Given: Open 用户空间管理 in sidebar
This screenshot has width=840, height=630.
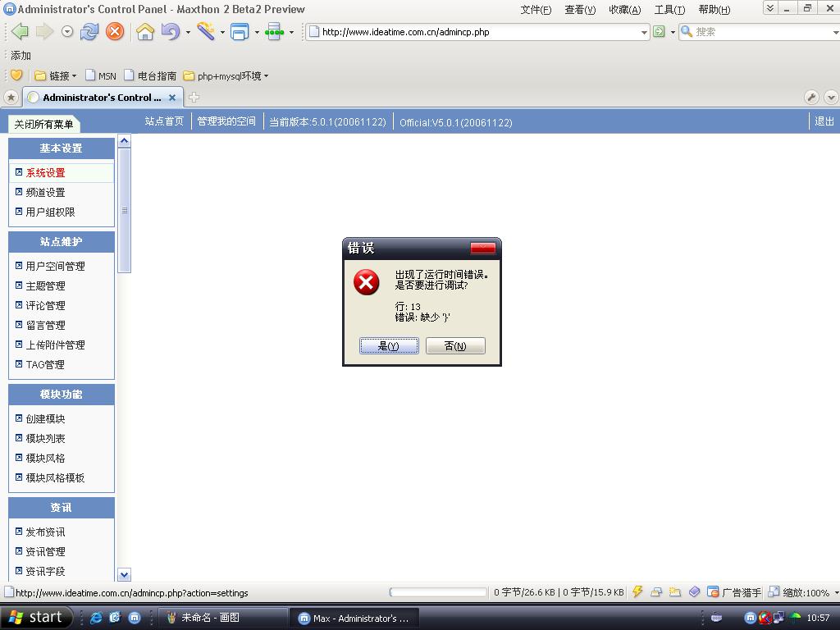Looking at the screenshot, I should [x=55, y=267].
